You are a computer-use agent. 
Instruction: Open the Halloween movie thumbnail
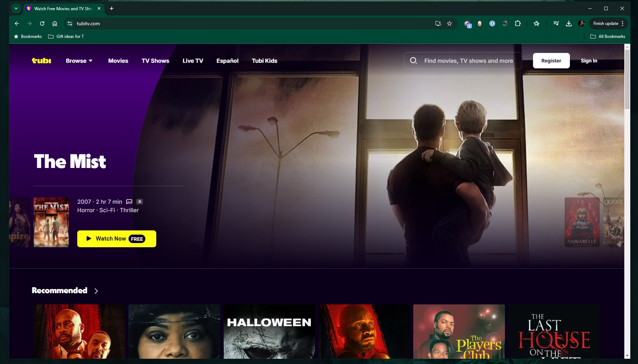[269, 332]
